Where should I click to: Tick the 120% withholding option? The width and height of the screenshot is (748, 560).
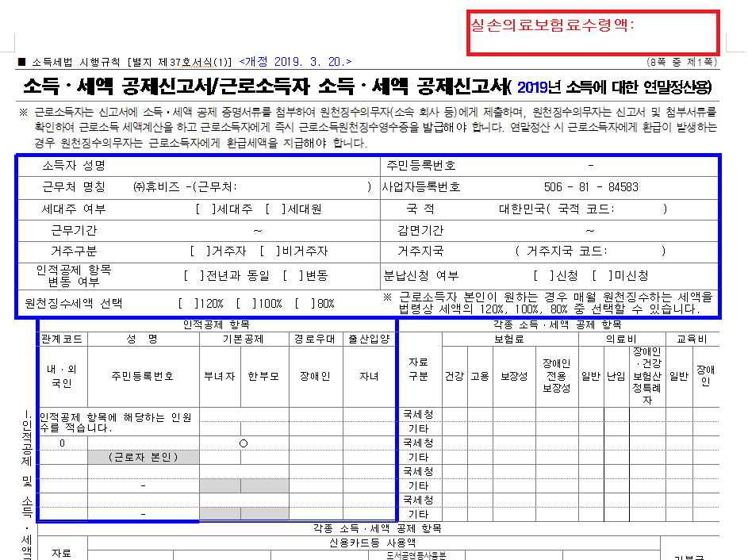point(188,303)
